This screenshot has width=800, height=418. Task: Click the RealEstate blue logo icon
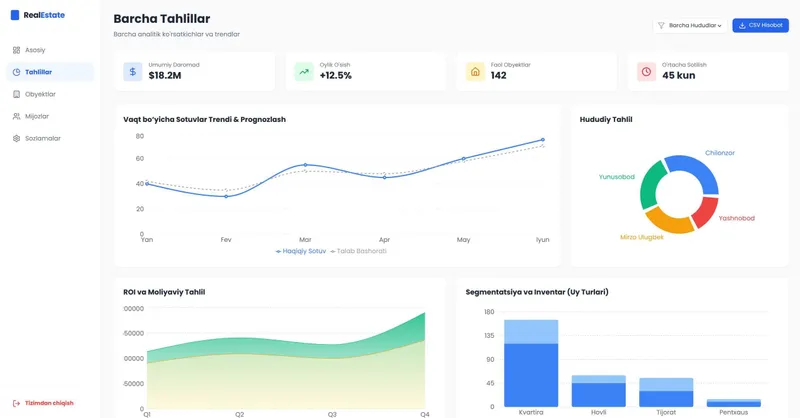pyautogui.click(x=15, y=15)
